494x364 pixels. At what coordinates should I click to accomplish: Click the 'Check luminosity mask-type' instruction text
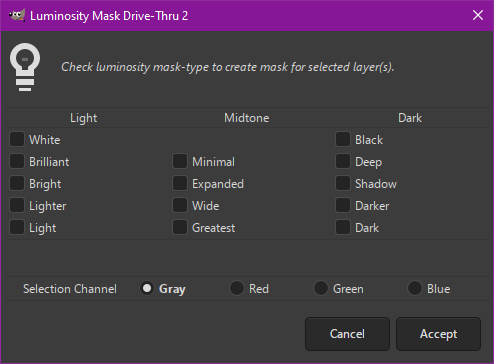(x=228, y=67)
